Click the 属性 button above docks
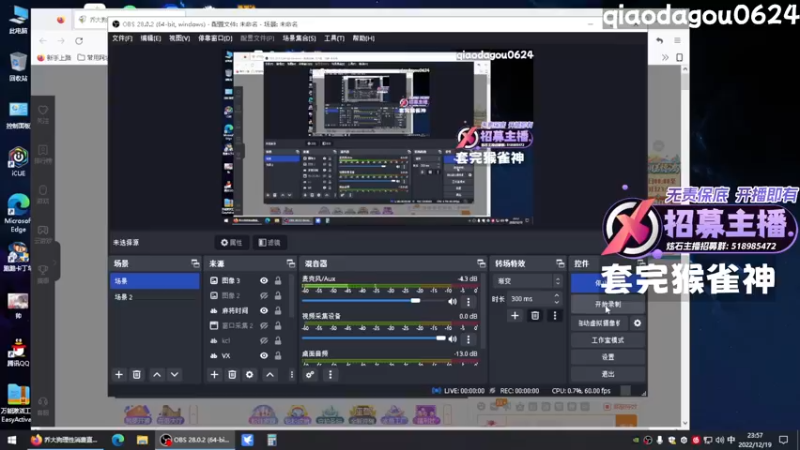Viewport: 800px width, 450px height. 232,242
